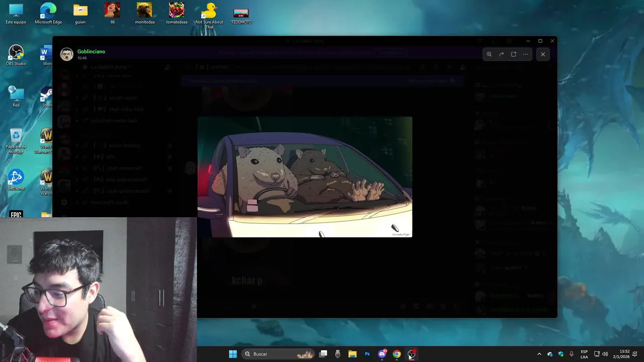Select the guion folder on the desktop

point(80,14)
